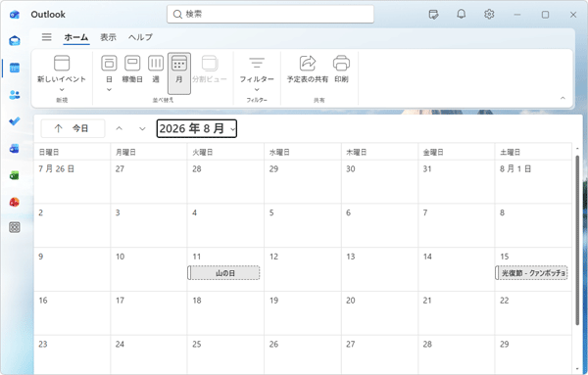This screenshot has height=375, width=588.
Task: Open My Day notes icon in title bar
Action: click(x=433, y=15)
